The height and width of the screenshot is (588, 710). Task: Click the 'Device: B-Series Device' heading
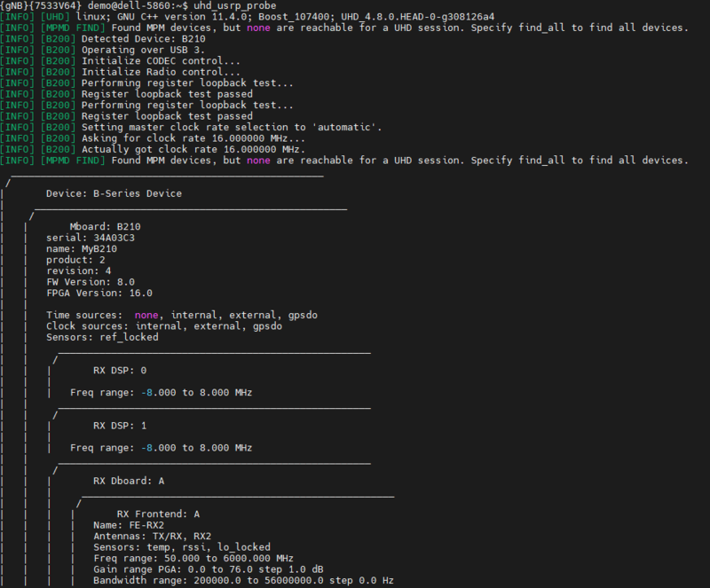(x=114, y=193)
